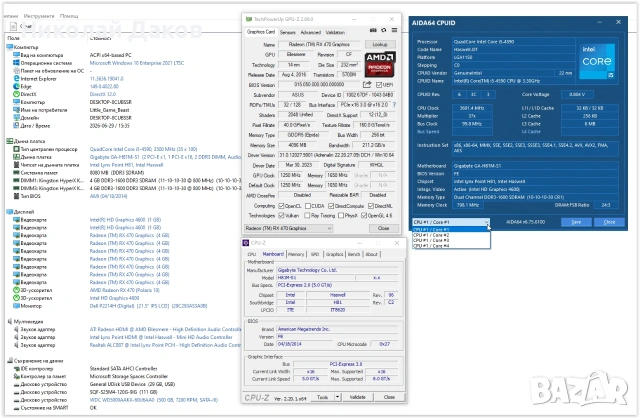Click the Save button in AIDA64 CPUID

[576, 222]
